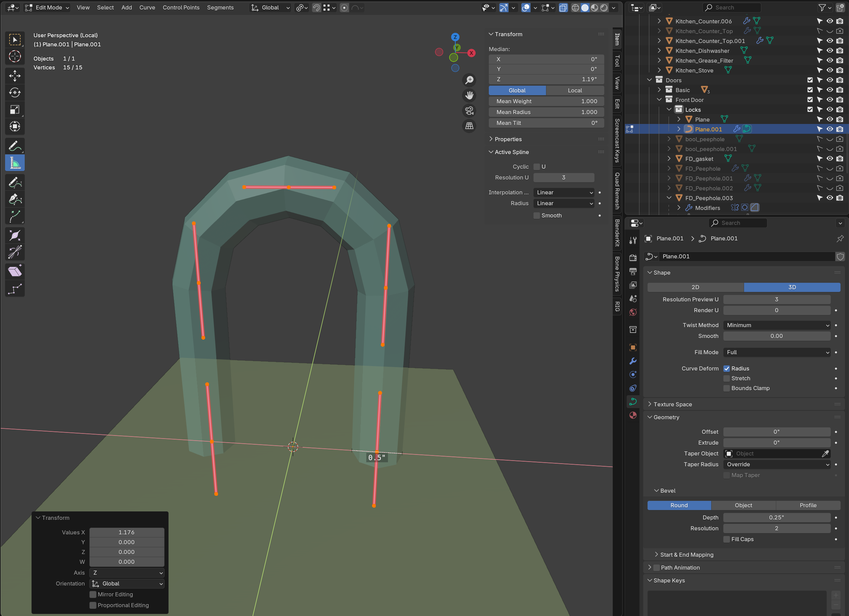Select the Move tool
The height and width of the screenshot is (616, 849).
pyautogui.click(x=15, y=76)
